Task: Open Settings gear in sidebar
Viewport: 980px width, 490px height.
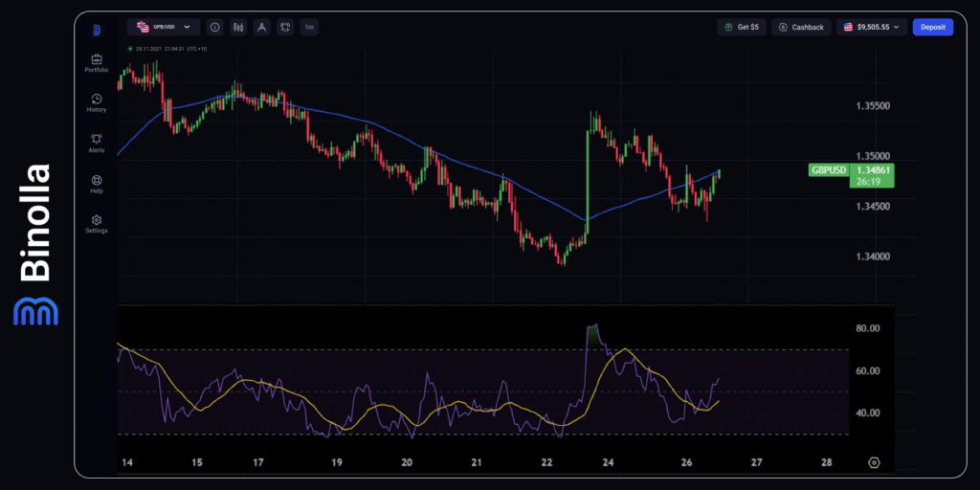Action: point(96,224)
